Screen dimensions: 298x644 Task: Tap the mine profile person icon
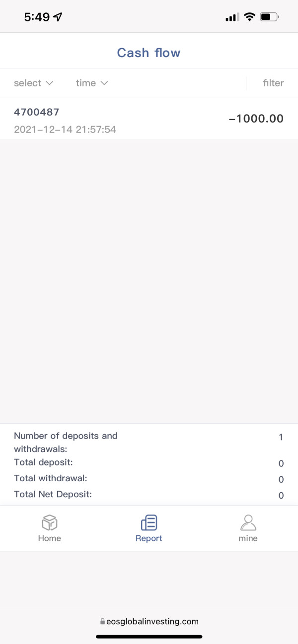click(248, 522)
